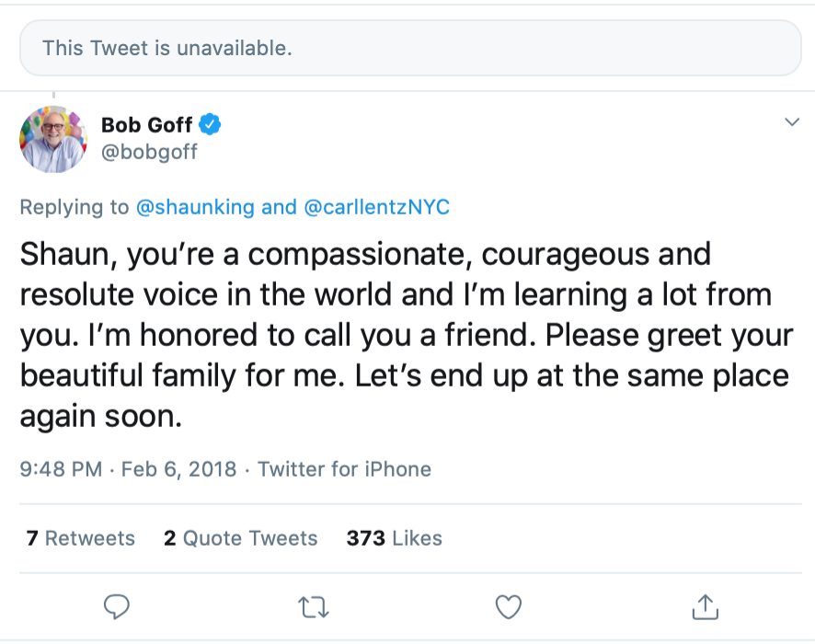Click the blue verified badge next to Bob Goff
Image resolution: width=815 pixels, height=644 pixels.
211,124
